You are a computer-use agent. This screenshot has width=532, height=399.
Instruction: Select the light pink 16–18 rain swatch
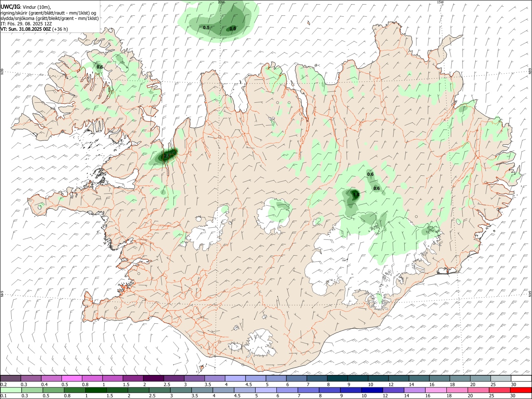(436, 390)
